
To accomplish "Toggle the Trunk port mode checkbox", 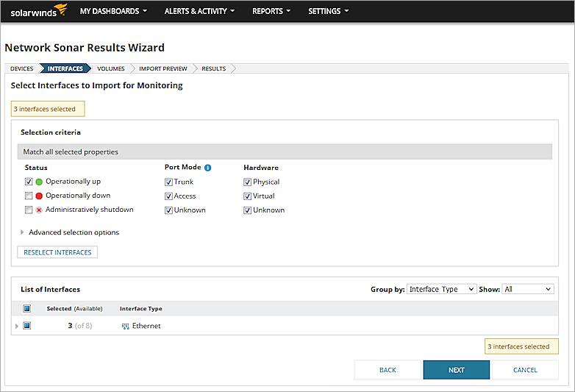I will point(168,182).
